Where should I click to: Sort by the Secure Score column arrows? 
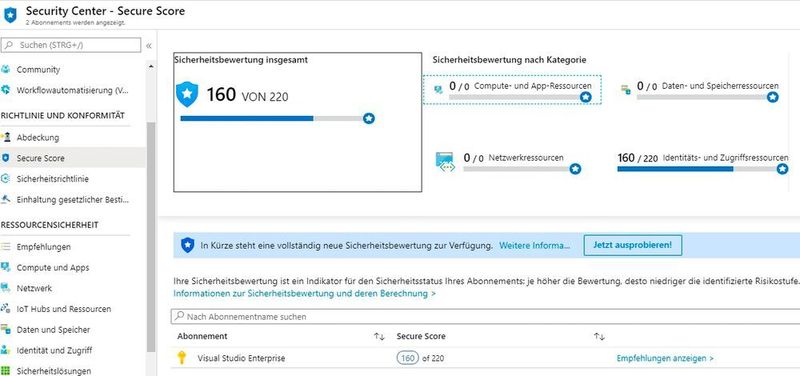click(x=599, y=337)
